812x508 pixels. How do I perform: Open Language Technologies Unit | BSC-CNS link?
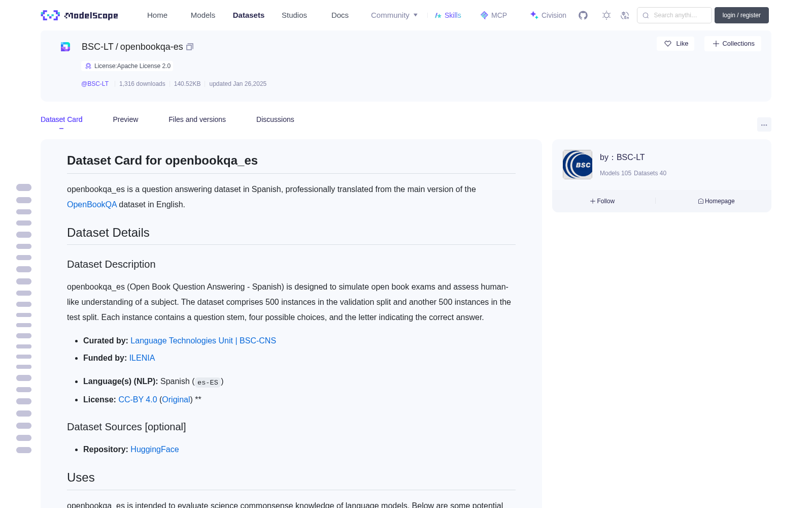pos(203,340)
